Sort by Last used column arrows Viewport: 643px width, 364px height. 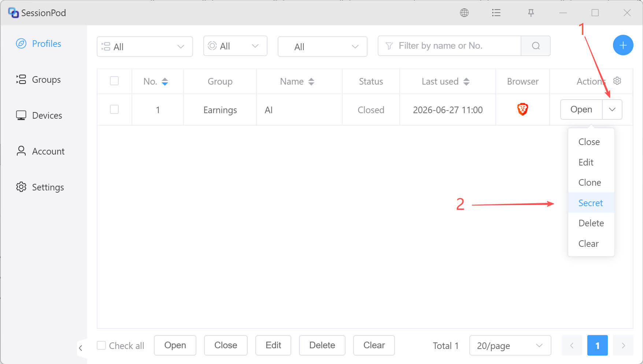pos(466,81)
